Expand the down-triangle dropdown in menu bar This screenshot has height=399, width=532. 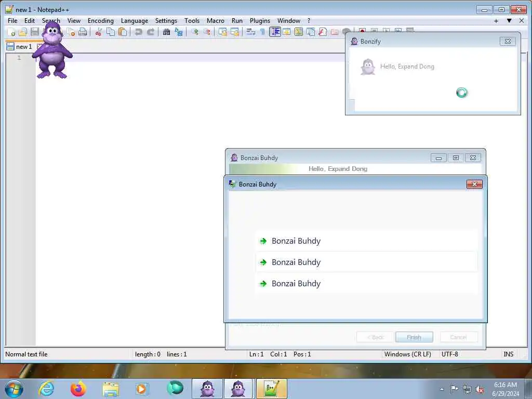(x=509, y=21)
